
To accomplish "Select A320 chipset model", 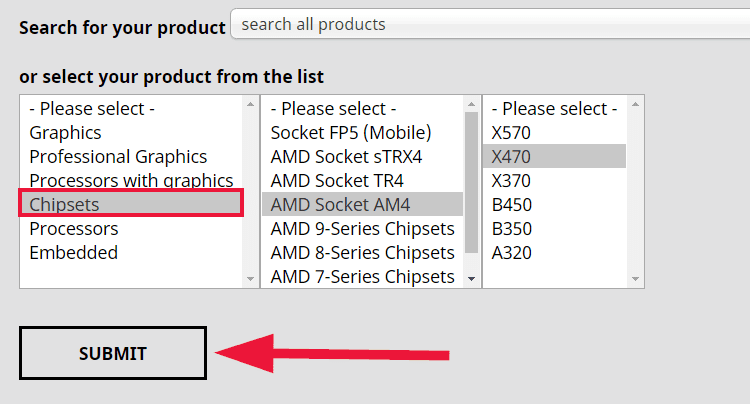I will coord(554,252).
